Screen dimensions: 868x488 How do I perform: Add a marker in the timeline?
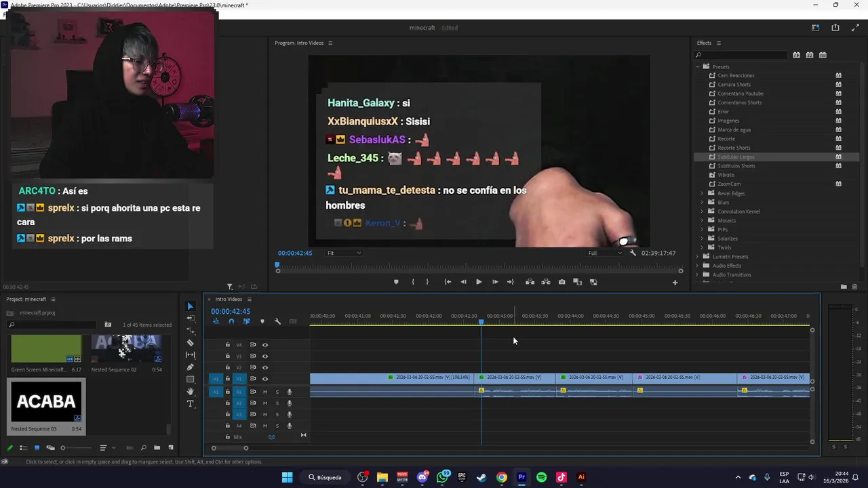coord(262,321)
